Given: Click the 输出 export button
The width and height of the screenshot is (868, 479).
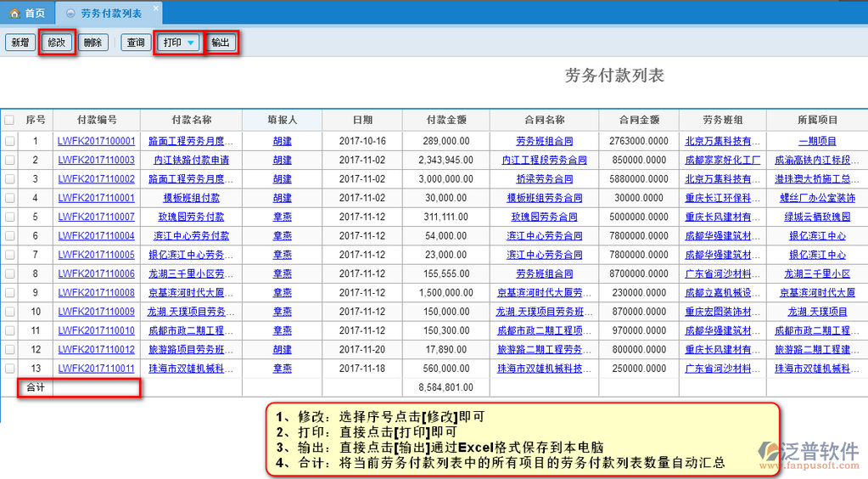Looking at the screenshot, I should (220, 42).
